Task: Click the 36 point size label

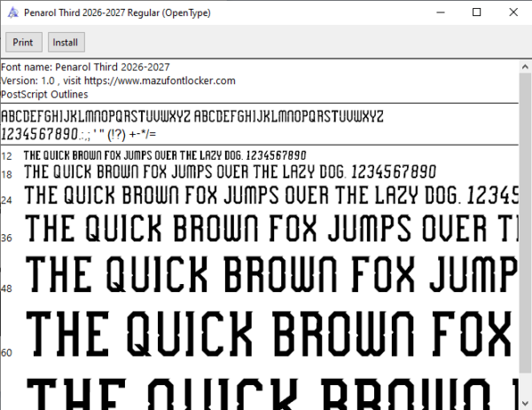Action: click(x=6, y=238)
